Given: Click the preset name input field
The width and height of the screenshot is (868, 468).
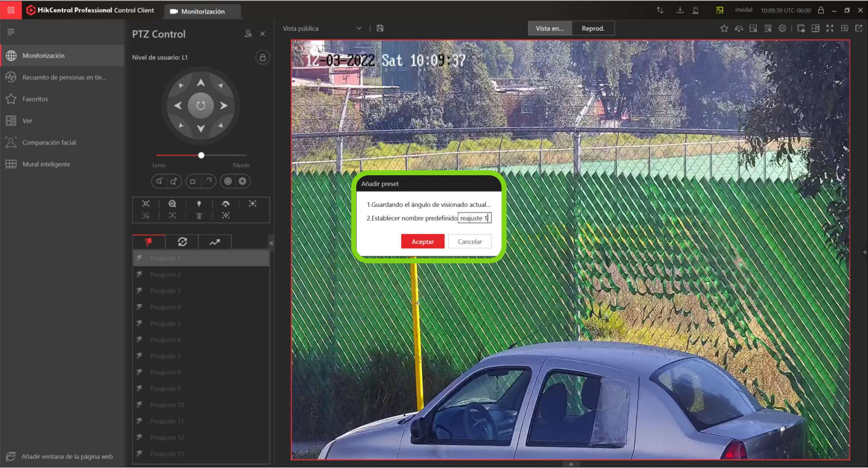Looking at the screenshot, I should (x=474, y=218).
